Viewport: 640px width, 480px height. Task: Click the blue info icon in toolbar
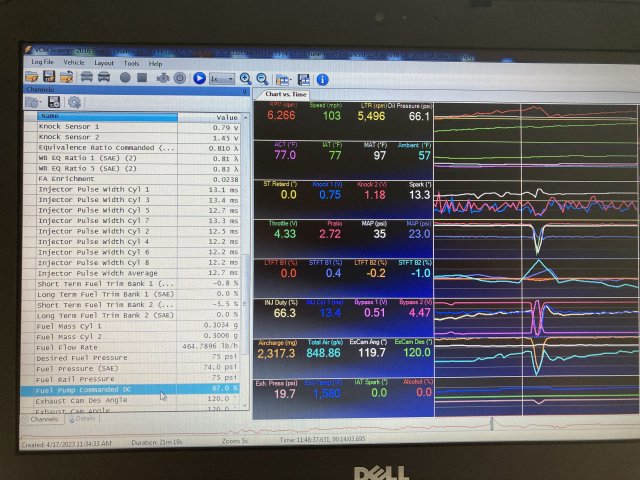point(322,79)
